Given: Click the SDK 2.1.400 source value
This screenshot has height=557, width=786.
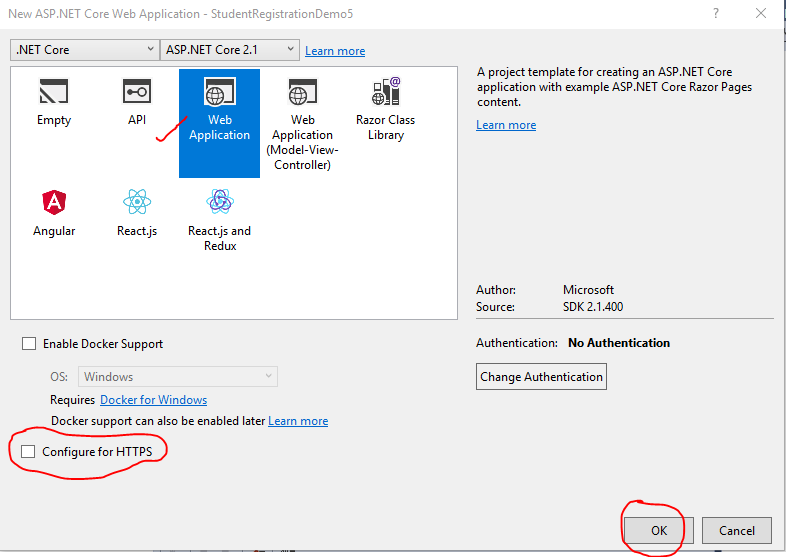Looking at the screenshot, I should point(593,307).
